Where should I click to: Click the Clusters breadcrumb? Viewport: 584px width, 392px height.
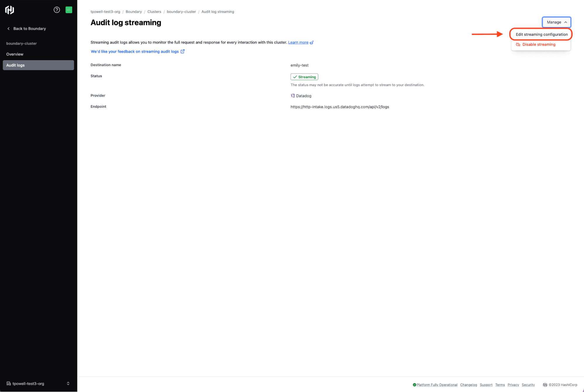pos(154,12)
